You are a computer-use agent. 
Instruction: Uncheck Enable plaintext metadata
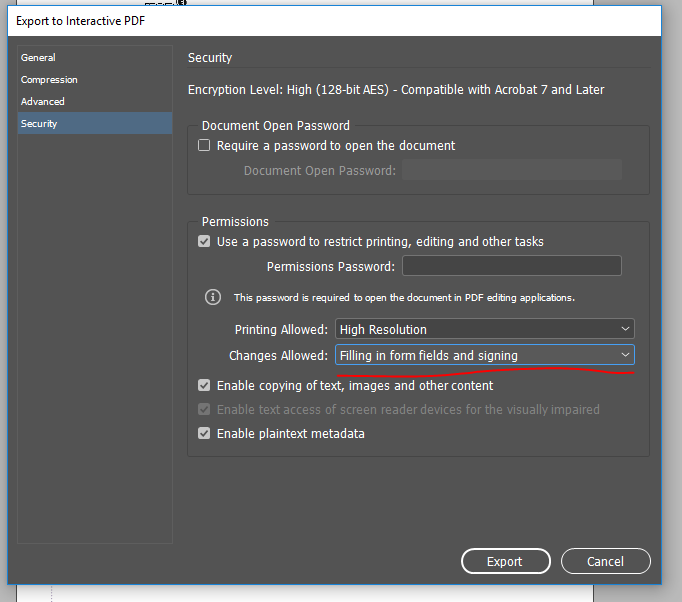205,434
